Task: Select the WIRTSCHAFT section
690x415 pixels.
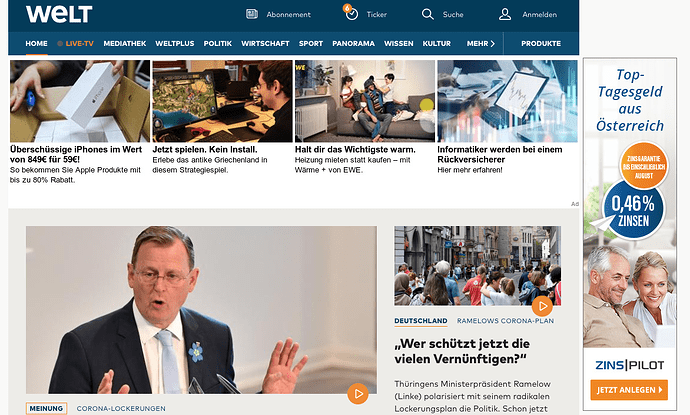Action: coord(265,44)
